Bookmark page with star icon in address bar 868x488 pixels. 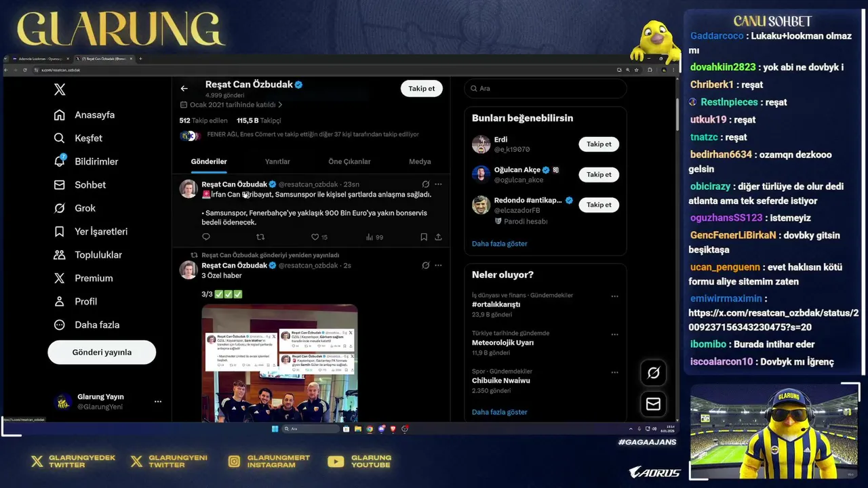[636, 70]
